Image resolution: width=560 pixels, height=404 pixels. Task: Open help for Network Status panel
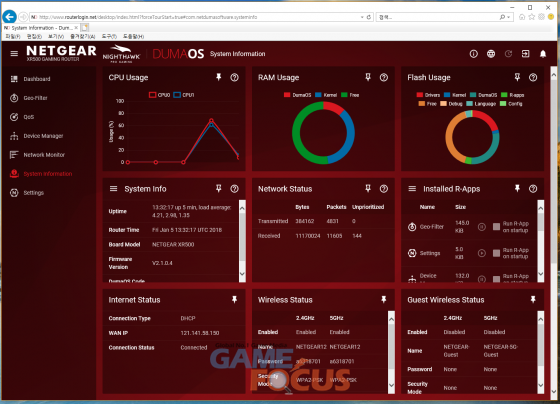(384, 189)
